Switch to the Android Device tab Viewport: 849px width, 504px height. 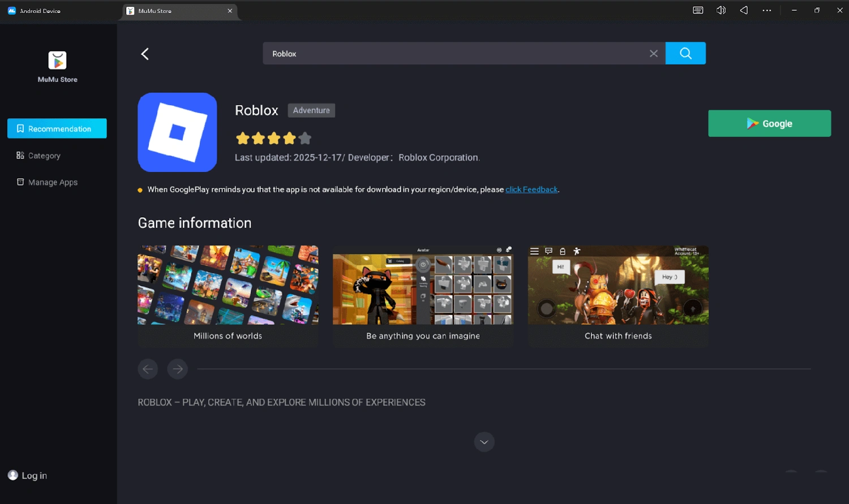click(40, 11)
